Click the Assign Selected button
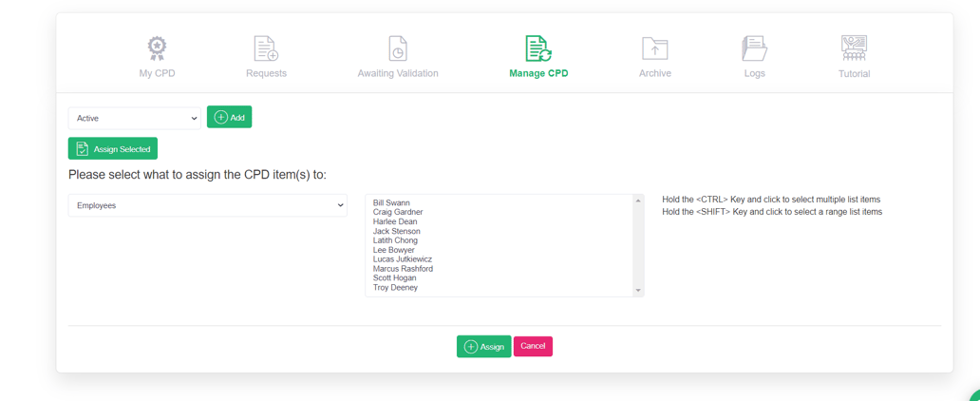The height and width of the screenshot is (401, 980). [x=113, y=149]
